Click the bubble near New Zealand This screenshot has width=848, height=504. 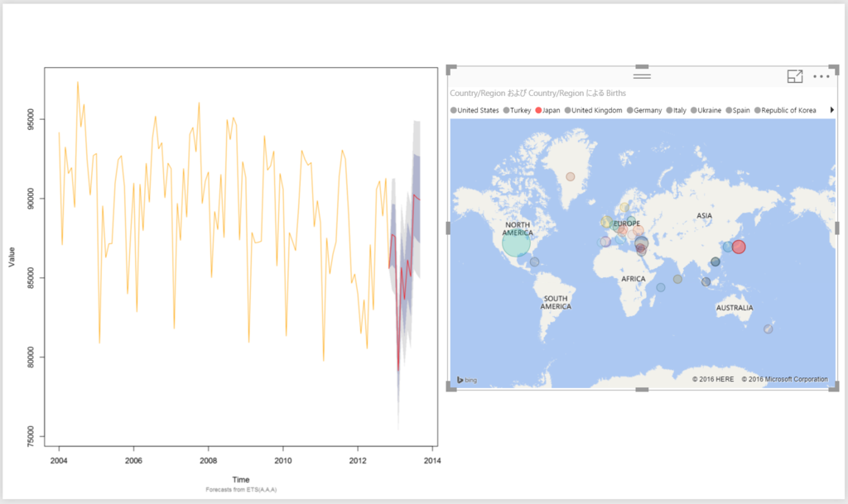pos(768,329)
